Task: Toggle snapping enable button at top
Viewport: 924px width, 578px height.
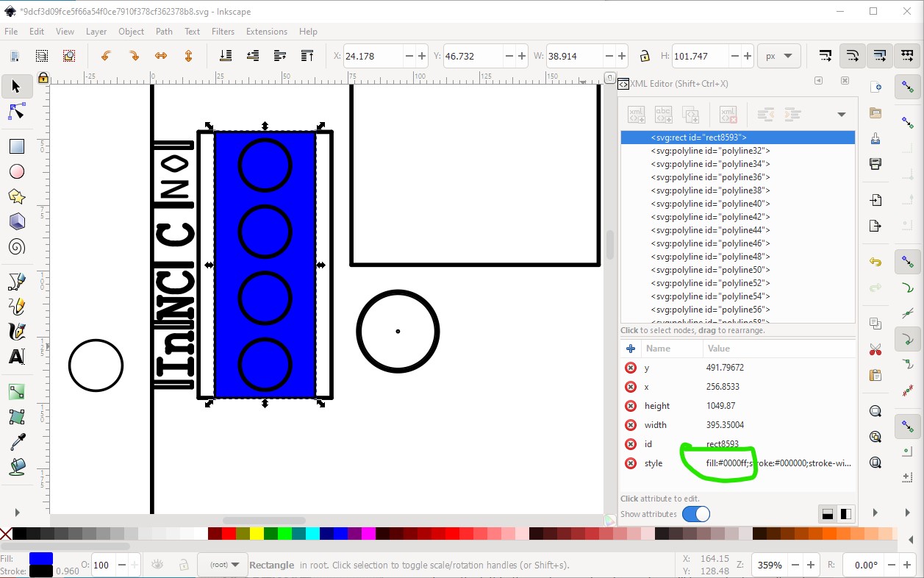Action: (907, 87)
